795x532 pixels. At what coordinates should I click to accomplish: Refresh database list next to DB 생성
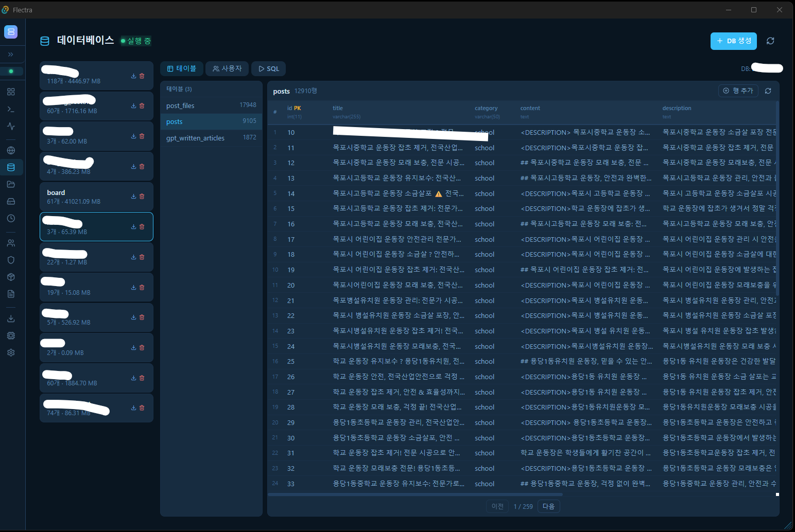770,41
